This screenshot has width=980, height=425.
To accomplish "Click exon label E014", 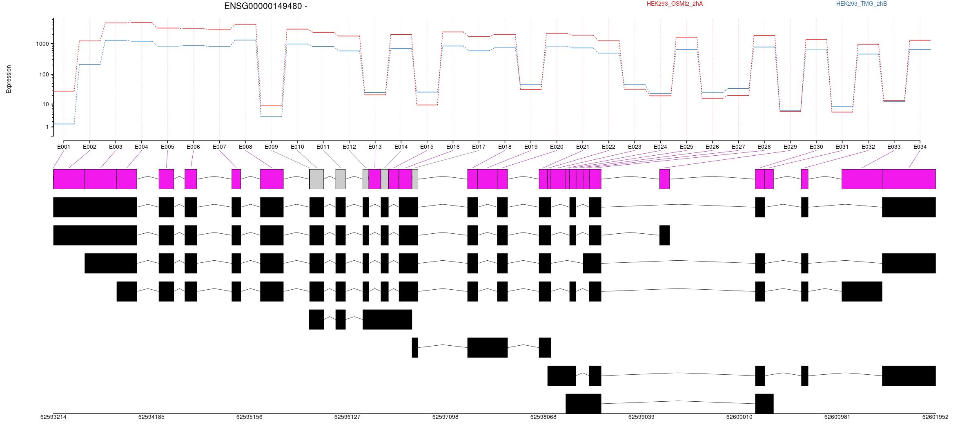I will 401,147.
